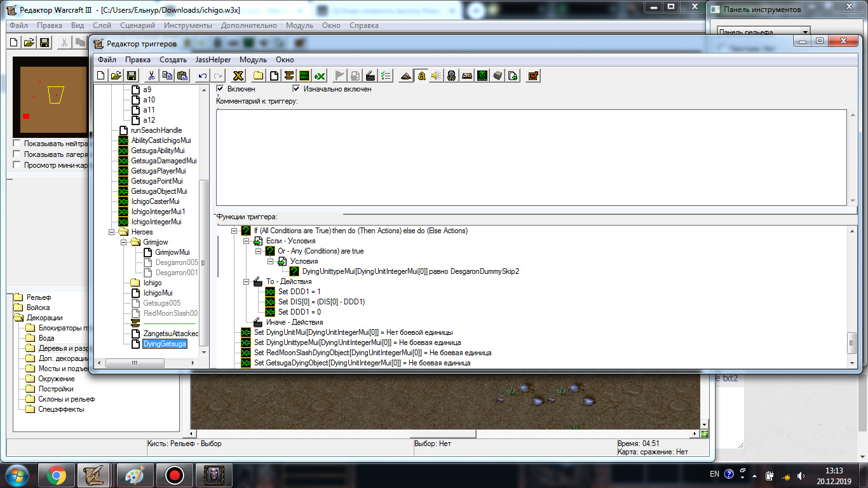The image size is (868, 488).
Task: Open Campaign Editor icon in trigger toolbar
Action: point(467,76)
